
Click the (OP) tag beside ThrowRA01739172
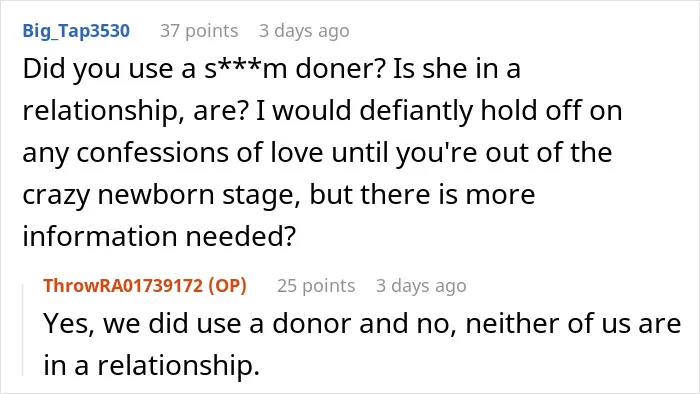click(x=228, y=286)
